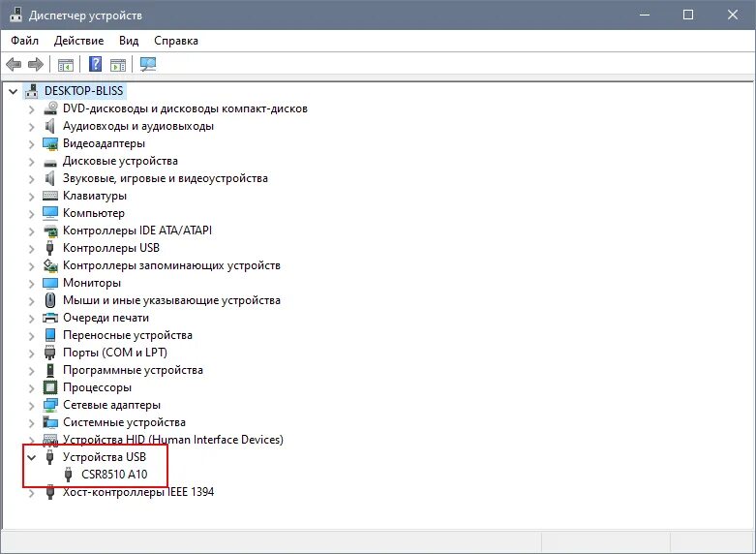Open the Файл menu

point(24,41)
